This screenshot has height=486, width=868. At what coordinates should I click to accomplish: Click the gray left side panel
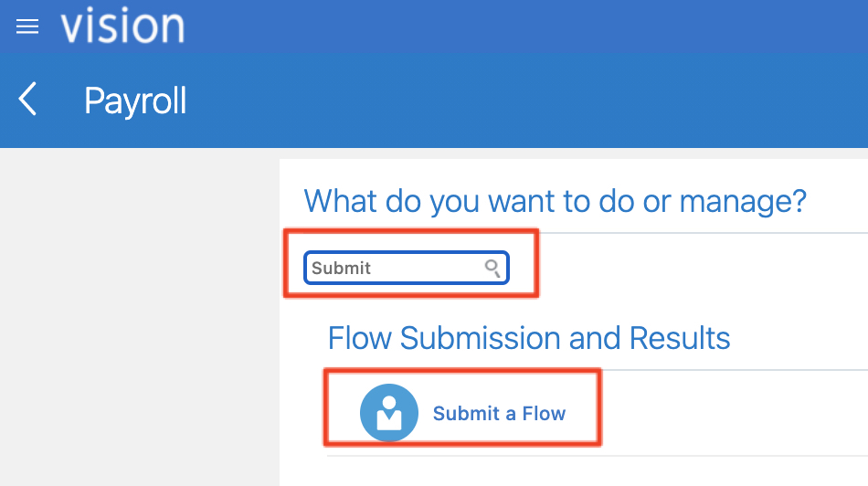(x=137, y=320)
